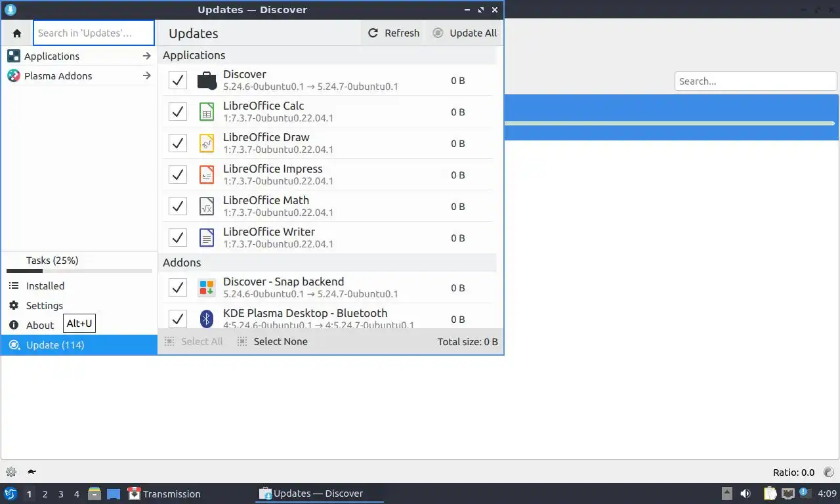The image size is (840, 504).
Task: Click Transmission search field
Action: tap(755, 81)
